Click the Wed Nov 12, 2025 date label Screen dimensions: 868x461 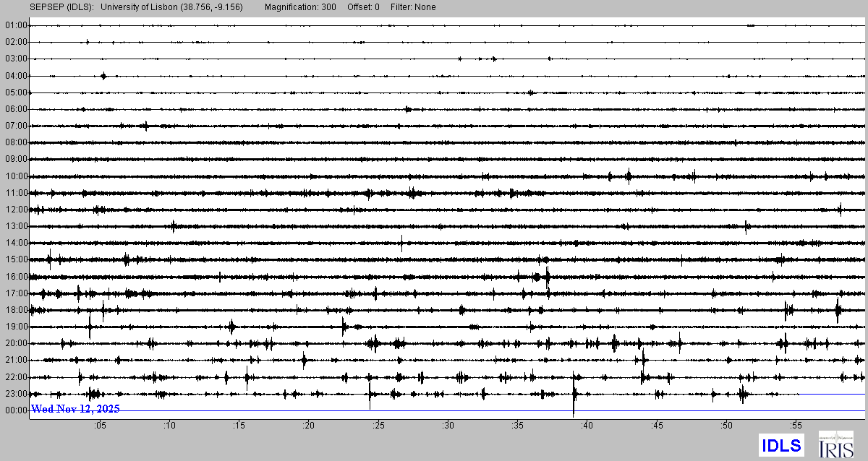point(75,409)
